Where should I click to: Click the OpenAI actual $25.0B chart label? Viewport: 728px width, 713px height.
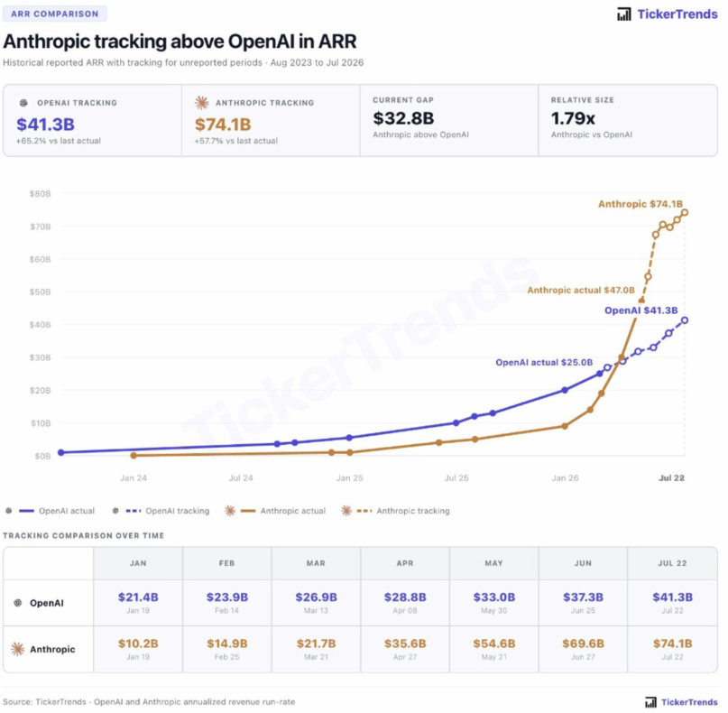(544, 362)
